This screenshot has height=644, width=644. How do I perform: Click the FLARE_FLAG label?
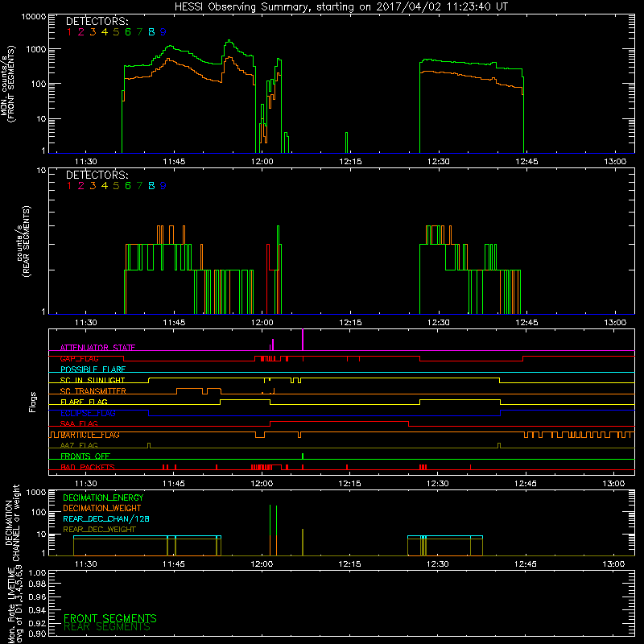pyautogui.click(x=84, y=402)
